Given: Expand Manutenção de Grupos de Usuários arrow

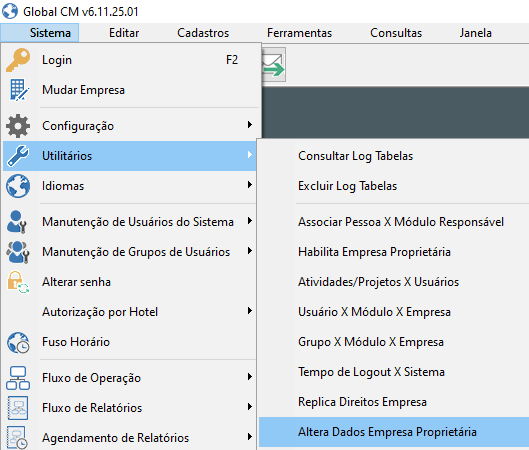Looking at the screenshot, I should 250,251.
